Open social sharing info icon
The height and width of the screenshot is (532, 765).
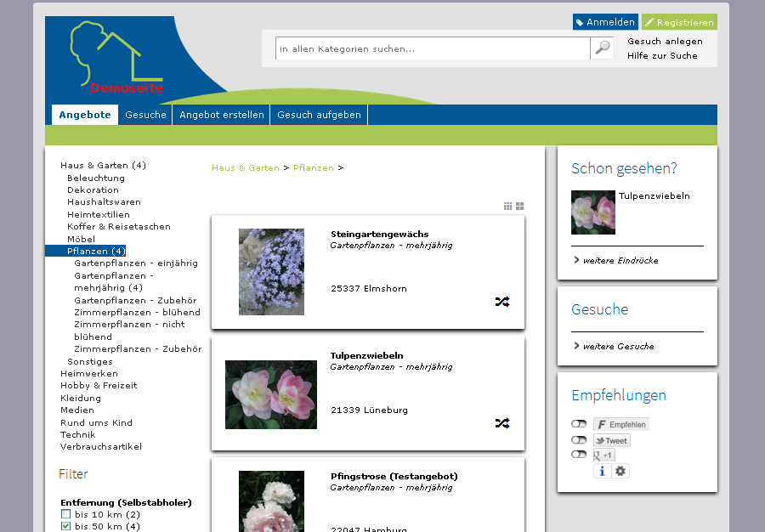coord(602,471)
